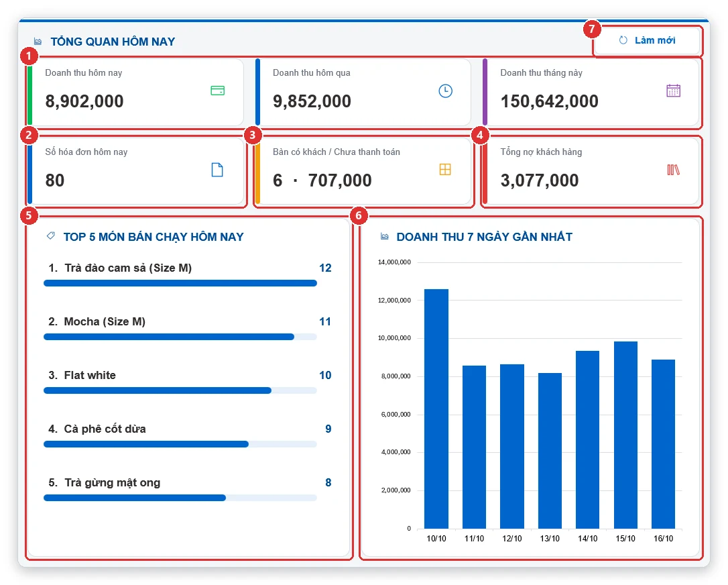Click the 10/10 revenue bar in chart

point(436,409)
